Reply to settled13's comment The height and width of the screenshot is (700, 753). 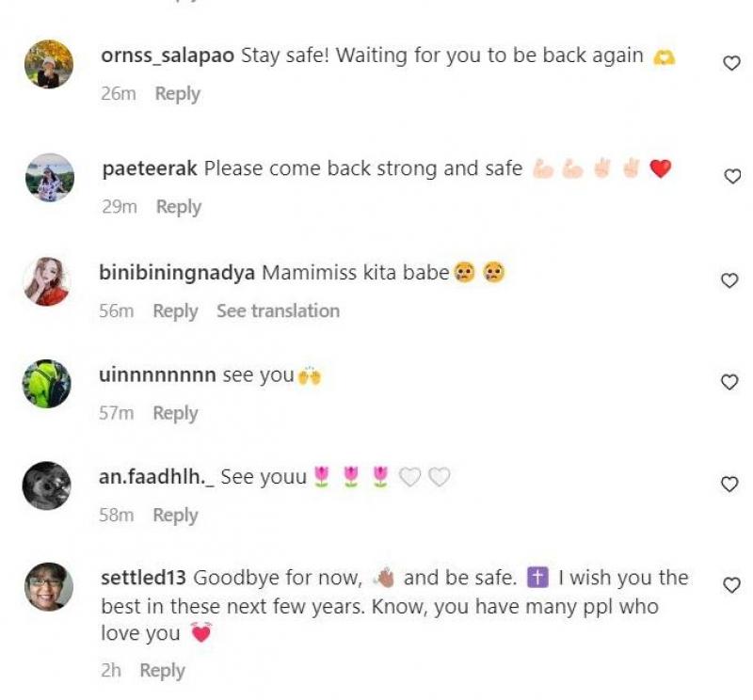coord(162,671)
